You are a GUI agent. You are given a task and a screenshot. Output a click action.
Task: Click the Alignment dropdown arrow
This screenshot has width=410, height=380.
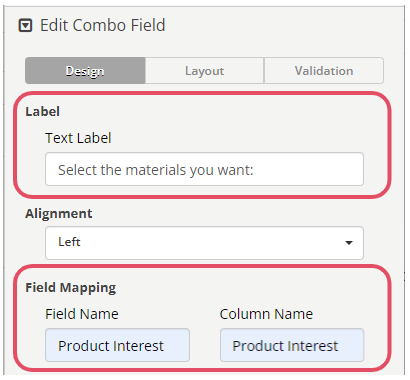349,243
